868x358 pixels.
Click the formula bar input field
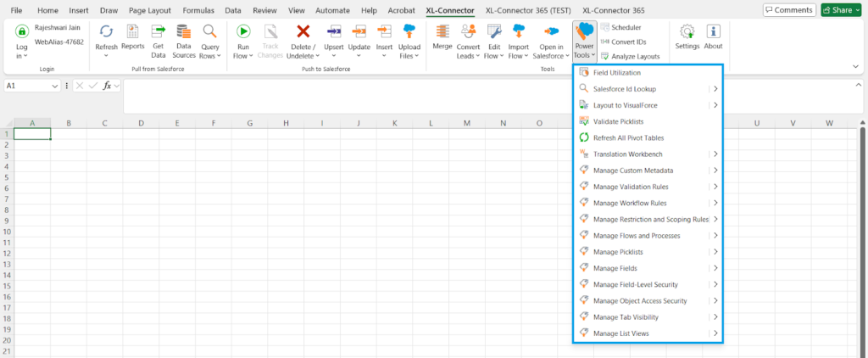coord(487,96)
